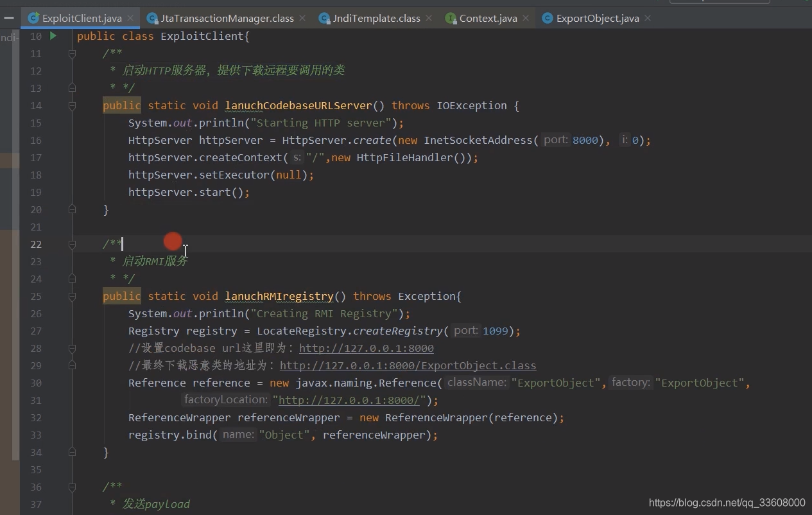
Task: Click line number 22 in gutter
Action: 35,244
